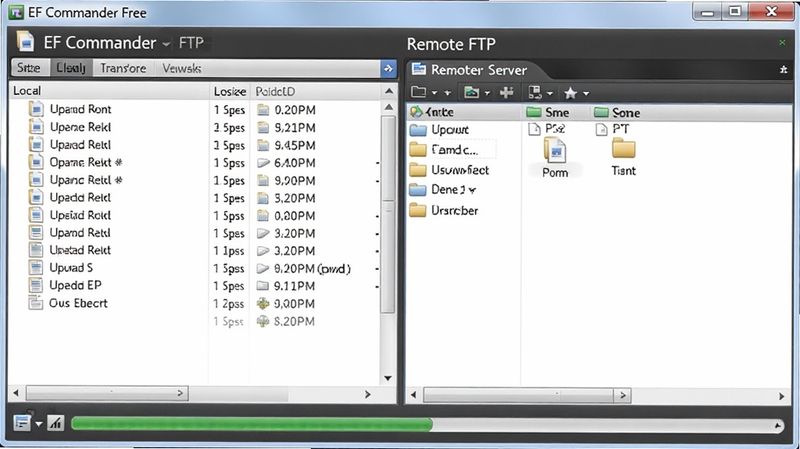Viewport: 800px width, 449px height.
Task: Select the Llealy tab
Action: point(71,68)
